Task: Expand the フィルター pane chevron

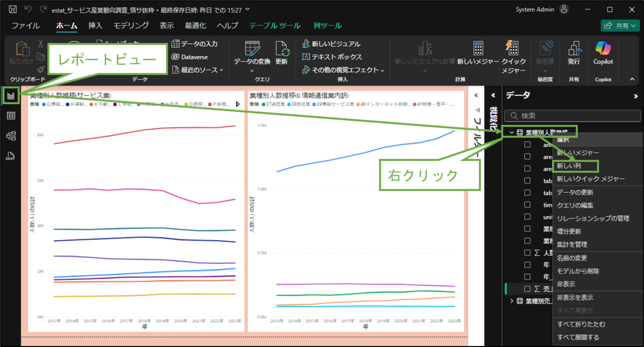Action: pyautogui.click(x=475, y=95)
